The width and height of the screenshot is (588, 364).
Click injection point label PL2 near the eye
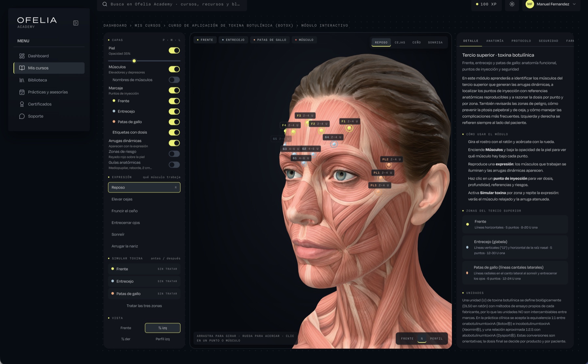coord(391,159)
